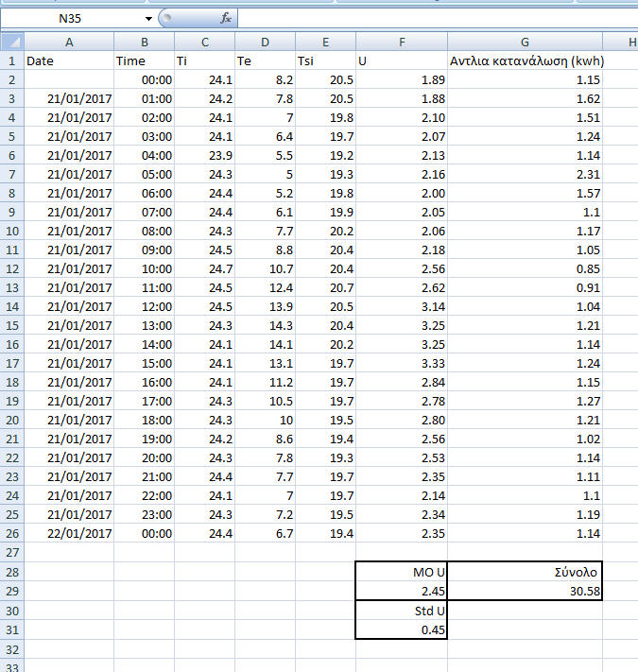
Task: Click the Select All corner triangle
Action: [x=12, y=42]
